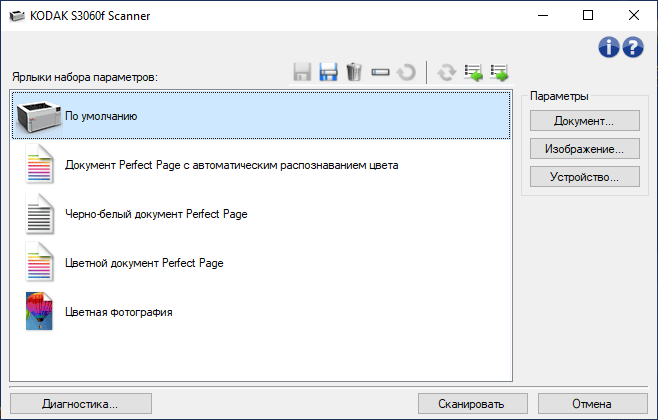Click the Export shortcuts icon with right arrow

[499, 72]
